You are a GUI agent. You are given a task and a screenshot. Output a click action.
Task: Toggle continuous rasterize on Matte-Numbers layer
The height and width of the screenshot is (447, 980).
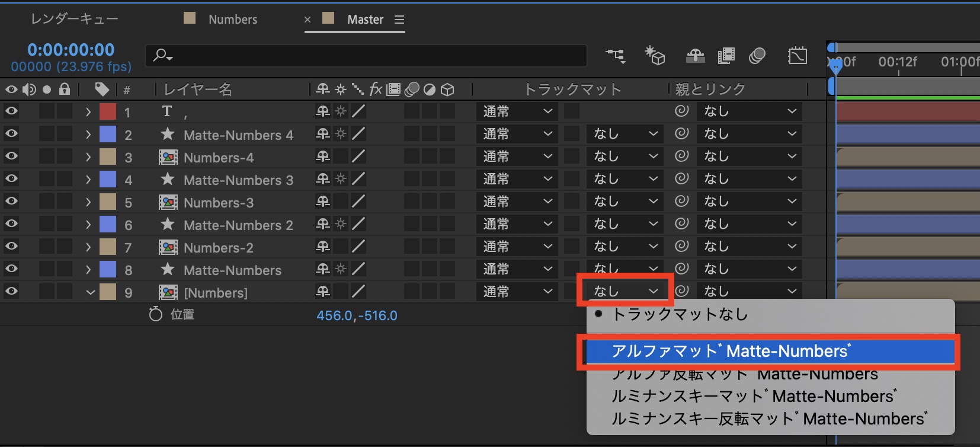(x=341, y=269)
